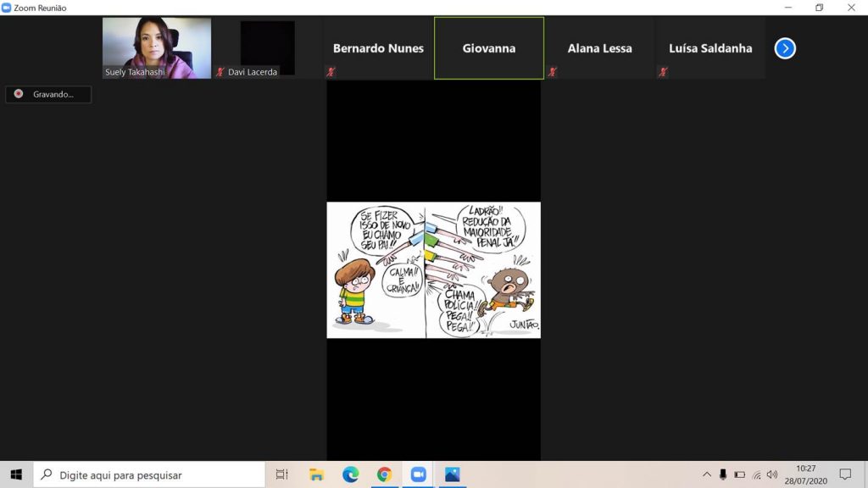Click the shared cartoon image

pyautogui.click(x=433, y=270)
